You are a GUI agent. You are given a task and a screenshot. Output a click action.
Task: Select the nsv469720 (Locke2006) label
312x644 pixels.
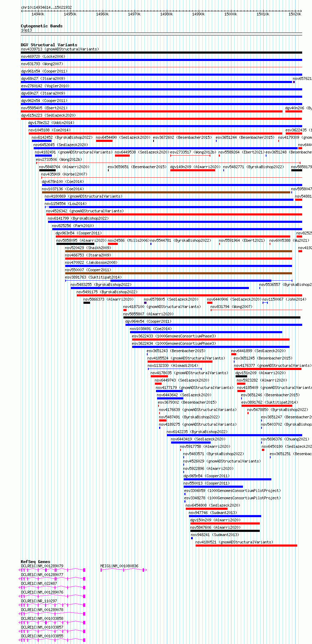coord(43,56)
